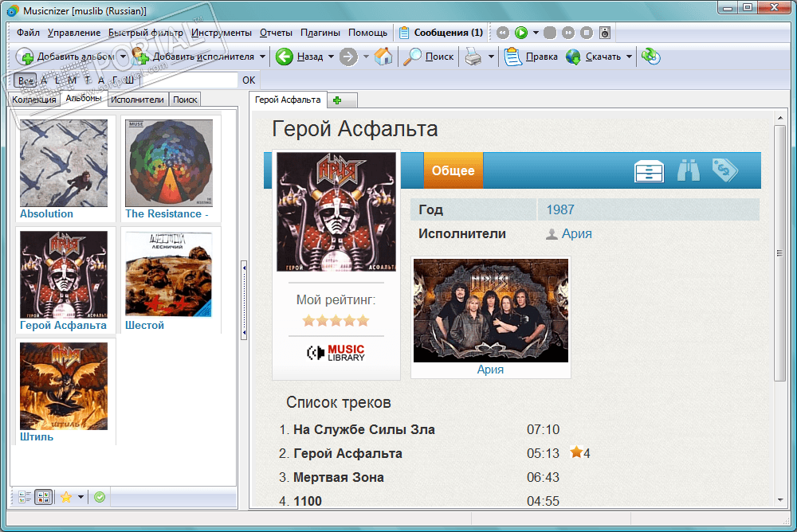Toggle the 'Все' letter filter button
This screenshot has height=532, width=797.
[x=26, y=80]
